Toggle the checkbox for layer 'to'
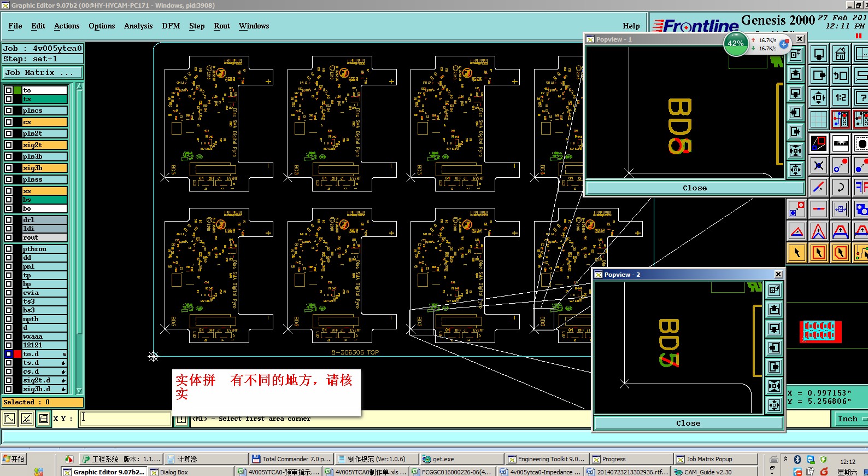 click(9, 90)
